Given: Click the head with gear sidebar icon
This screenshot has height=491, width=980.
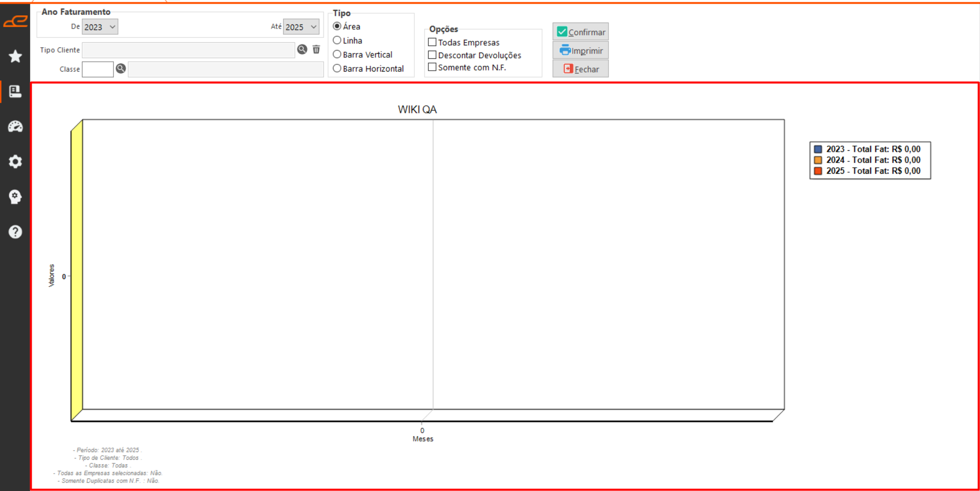Looking at the screenshot, I should 15,197.
